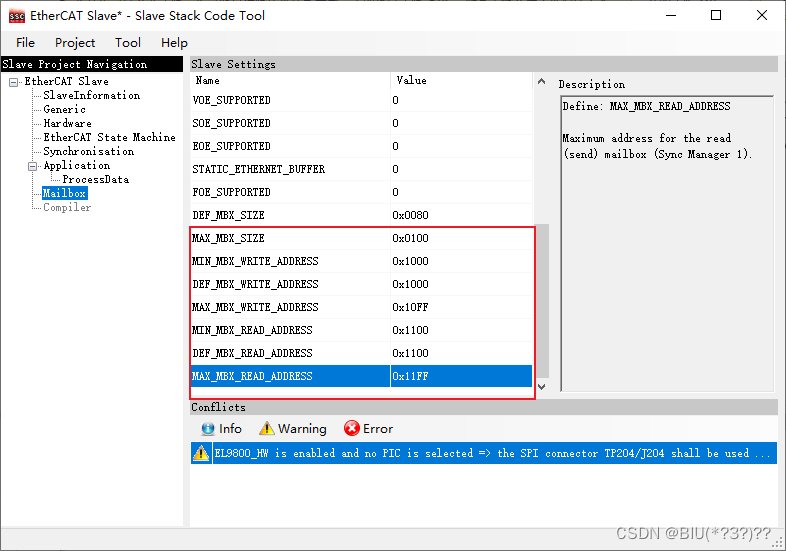Click inside the Description text box

(x=667, y=244)
